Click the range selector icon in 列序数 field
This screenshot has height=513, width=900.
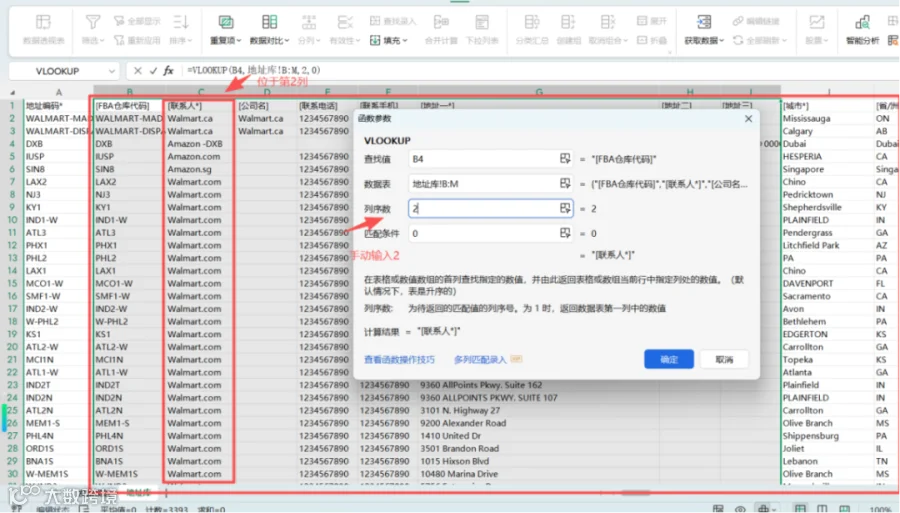[x=565, y=208]
